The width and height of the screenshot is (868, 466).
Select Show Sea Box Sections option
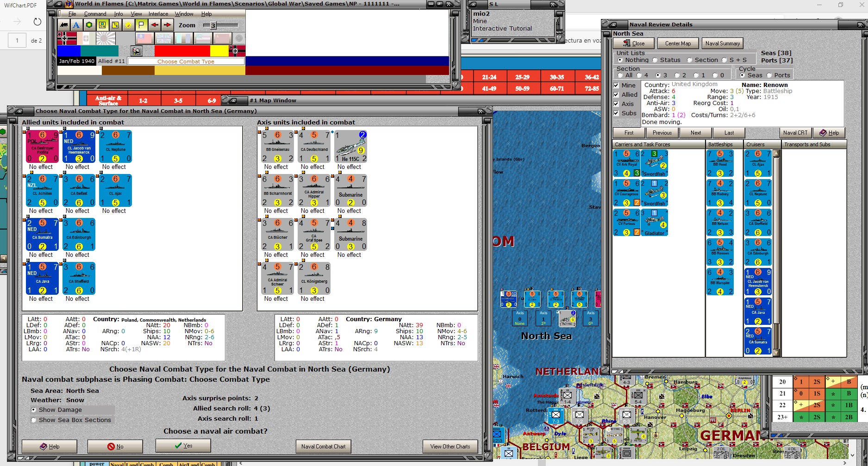[34, 420]
